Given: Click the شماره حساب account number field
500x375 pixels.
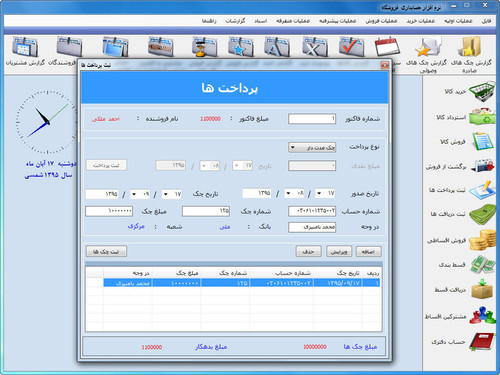Looking at the screenshot, I should [312, 211].
